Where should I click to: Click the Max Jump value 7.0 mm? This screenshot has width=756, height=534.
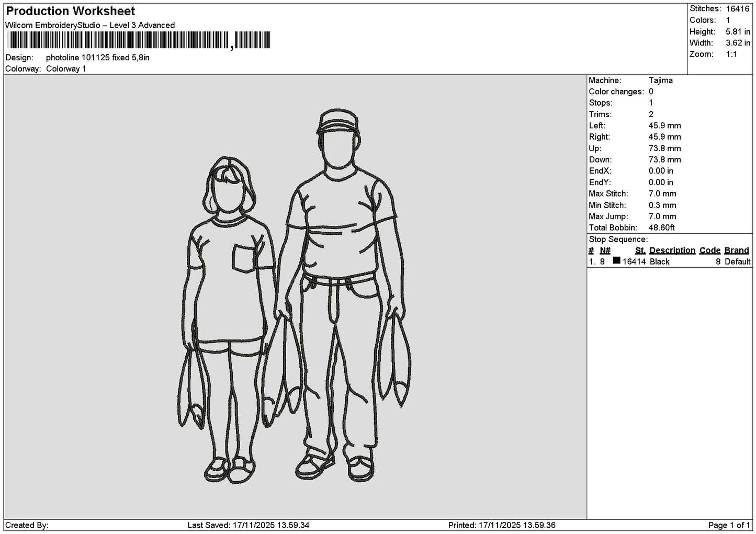pos(662,217)
